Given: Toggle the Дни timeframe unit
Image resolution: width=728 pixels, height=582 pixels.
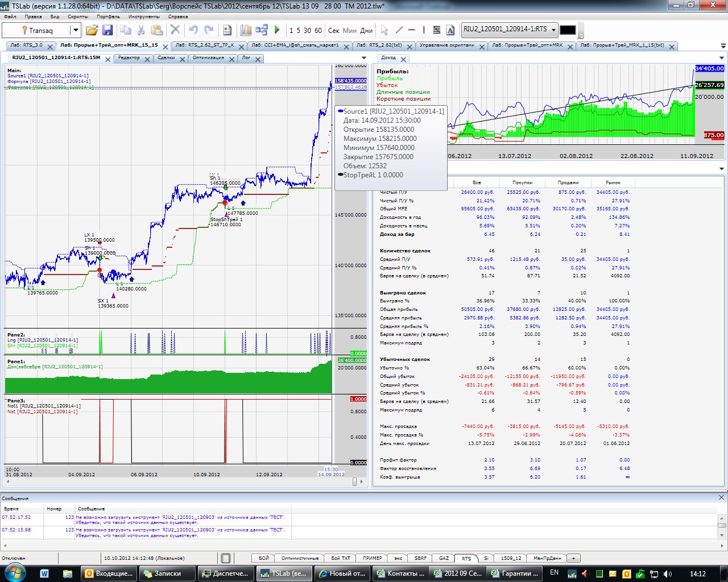Looking at the screenshot, I should [x=366, y=31].
